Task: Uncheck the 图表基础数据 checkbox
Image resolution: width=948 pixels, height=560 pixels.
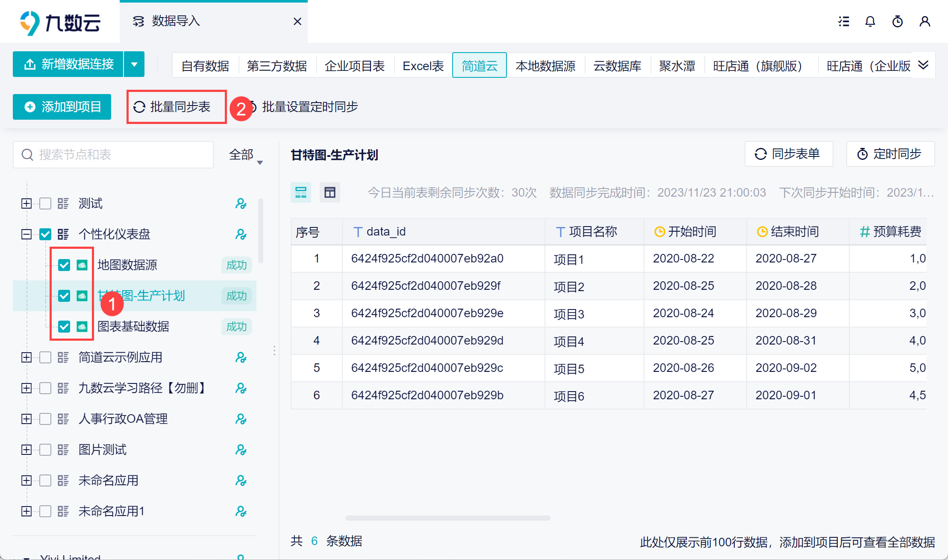Action: point(64,327)
